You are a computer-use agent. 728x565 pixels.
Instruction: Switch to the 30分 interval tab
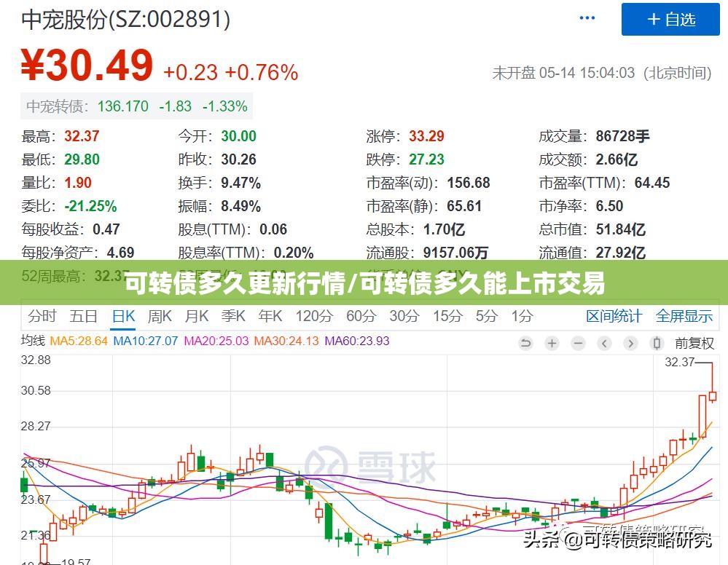(x=404, y=317)
